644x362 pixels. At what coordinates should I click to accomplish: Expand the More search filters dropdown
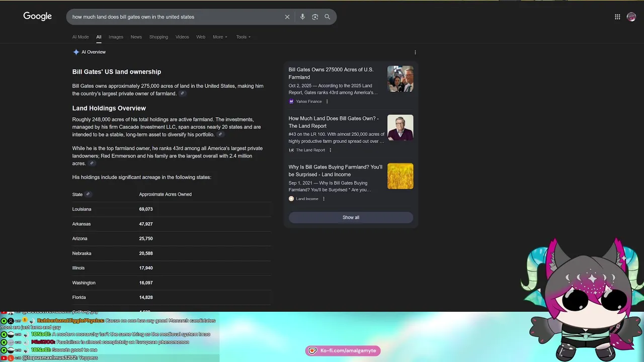[x=220, y=37]
